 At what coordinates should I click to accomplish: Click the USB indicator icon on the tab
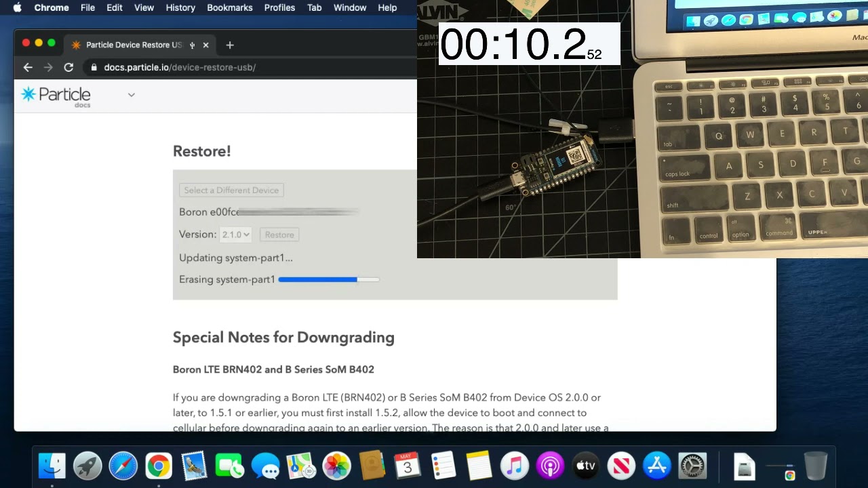click(x=192, y=45)
